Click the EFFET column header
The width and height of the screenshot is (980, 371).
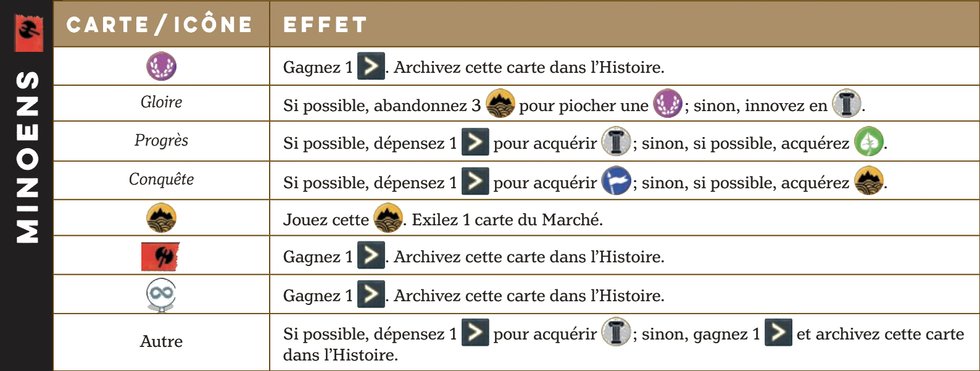coord(325,25)
